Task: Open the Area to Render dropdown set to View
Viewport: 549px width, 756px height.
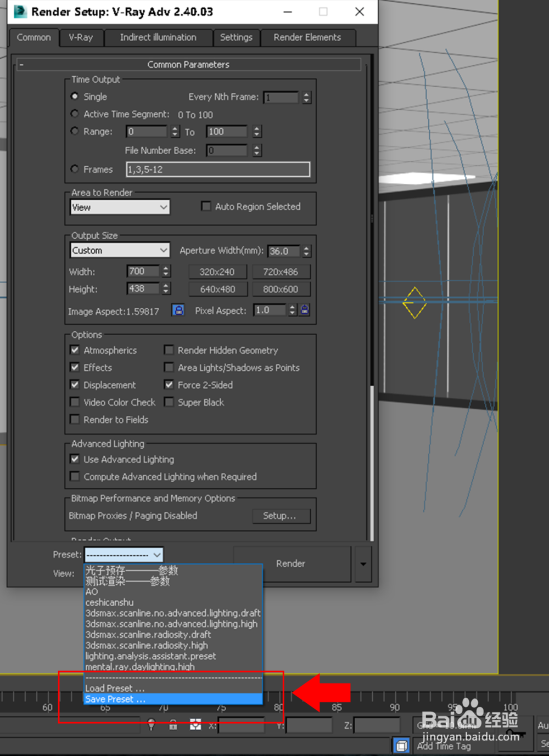Action: 120,207
